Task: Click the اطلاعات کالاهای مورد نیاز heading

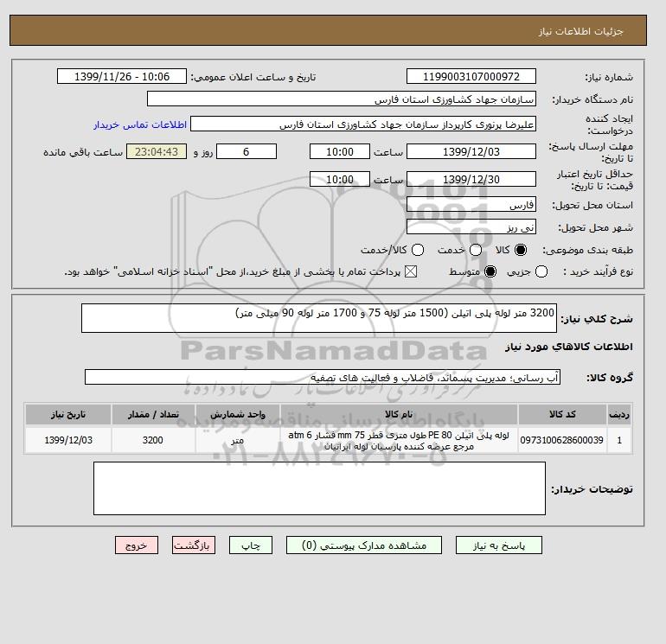Action: [569, 347]
